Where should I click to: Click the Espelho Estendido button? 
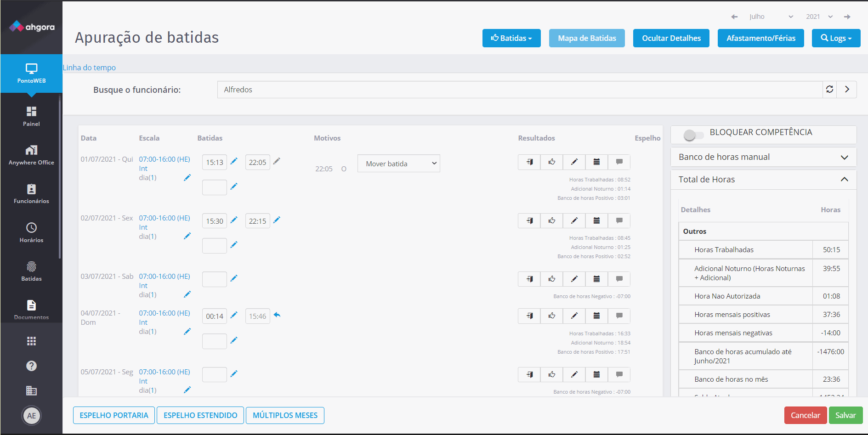pos(200,415)
